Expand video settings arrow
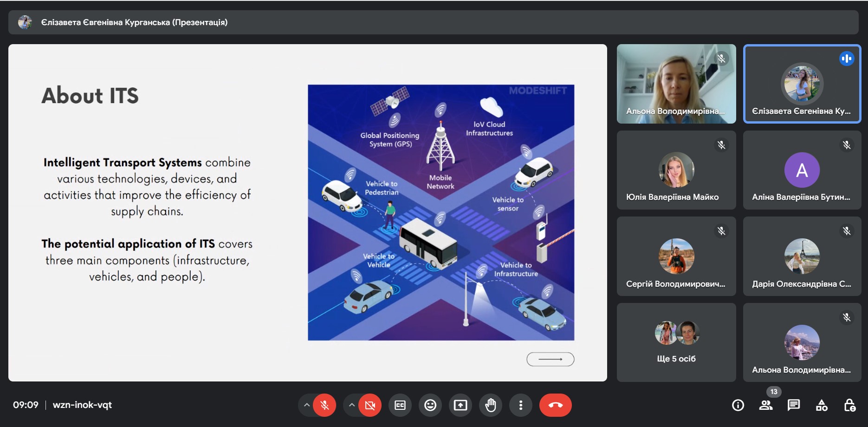The height and width of the screenshot is (427, 868). (352, 405)
